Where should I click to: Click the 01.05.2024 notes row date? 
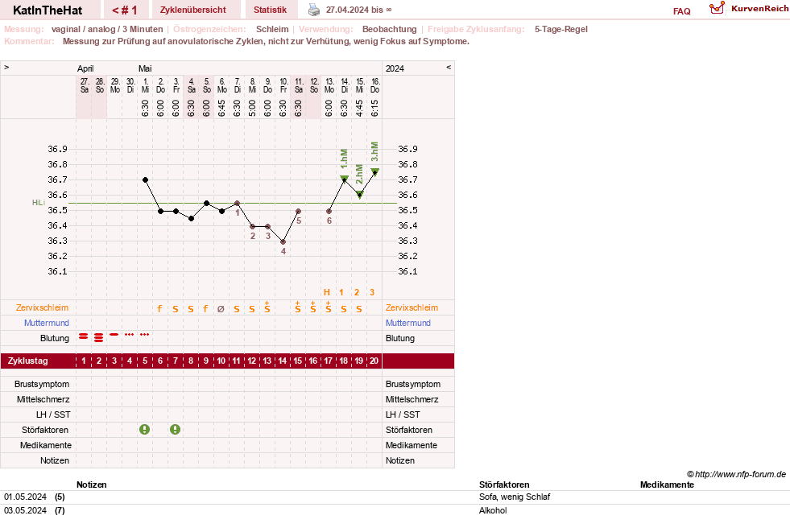click(25, 497)
